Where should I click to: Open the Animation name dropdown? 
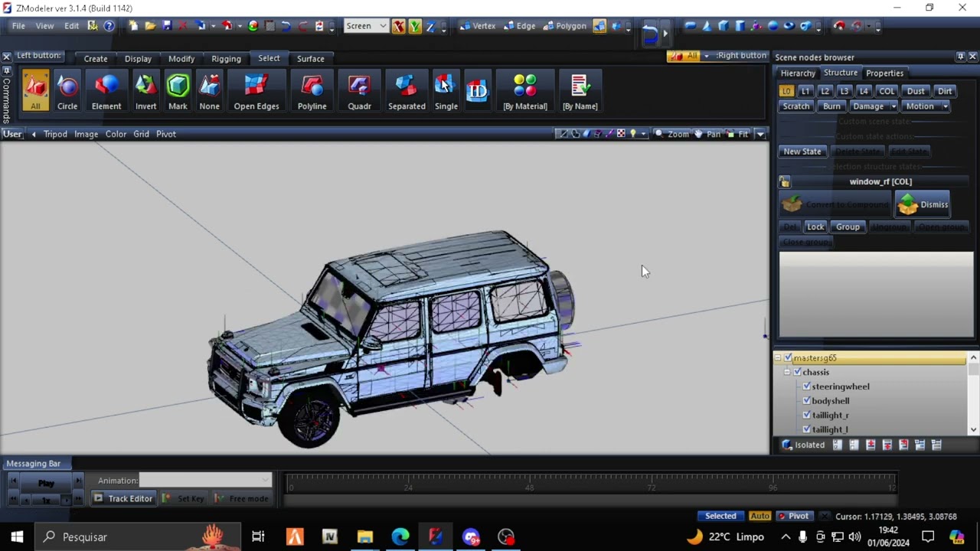[205, 480]
